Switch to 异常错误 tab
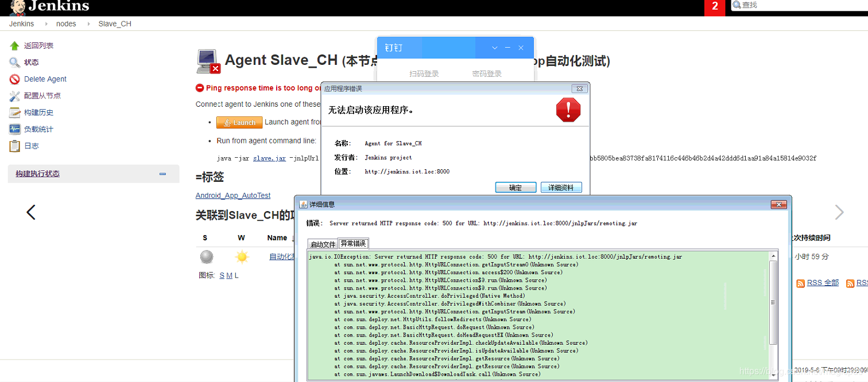The image size is (868, 382). click(x=353, y=244)
